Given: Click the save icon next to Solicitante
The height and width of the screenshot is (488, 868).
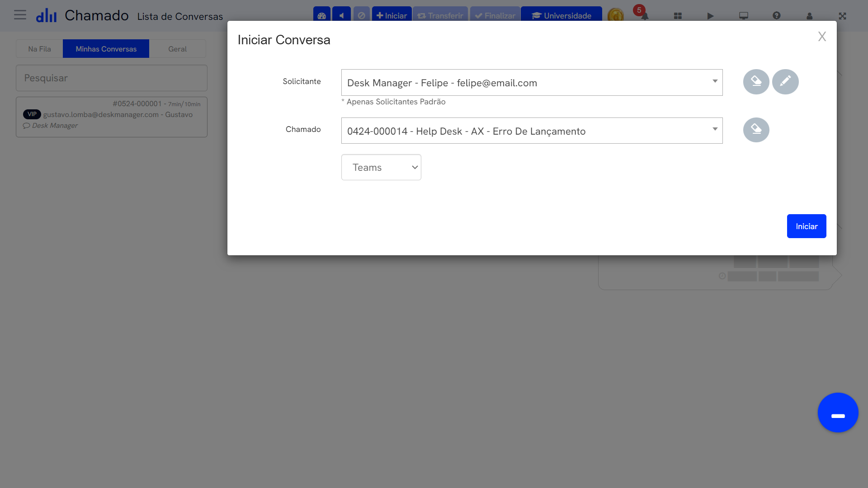Looking at the screenshot, I should pos(755,82).
